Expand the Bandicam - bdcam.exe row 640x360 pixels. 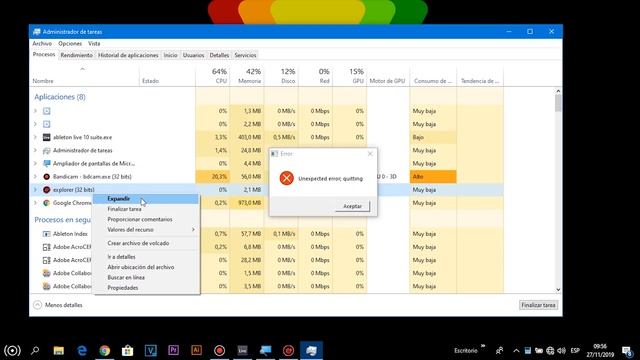click(36, 177)
